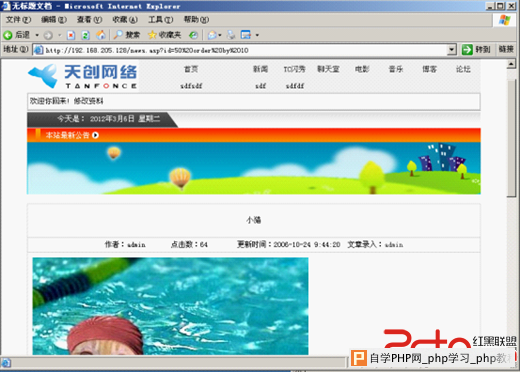Click the 更新时间 2006-10-24 text
The height and width of the screenshot is (372, 520).
click(288, 245)
